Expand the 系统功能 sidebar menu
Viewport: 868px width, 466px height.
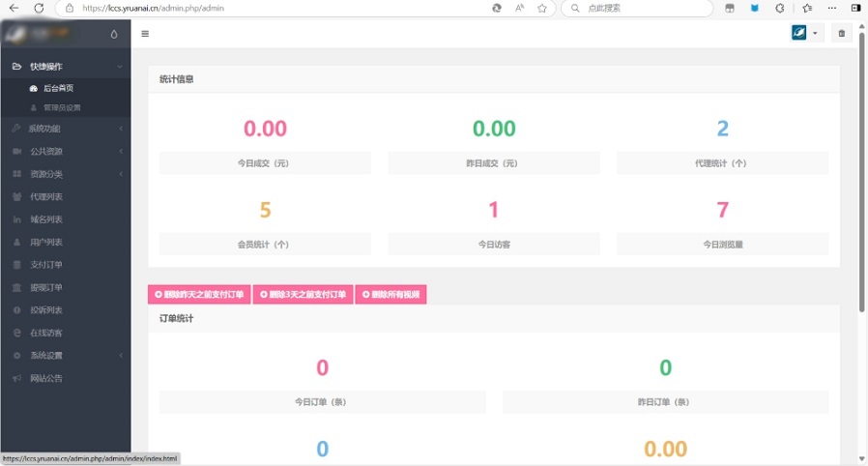pyautogui.click(x=65, y=129)
